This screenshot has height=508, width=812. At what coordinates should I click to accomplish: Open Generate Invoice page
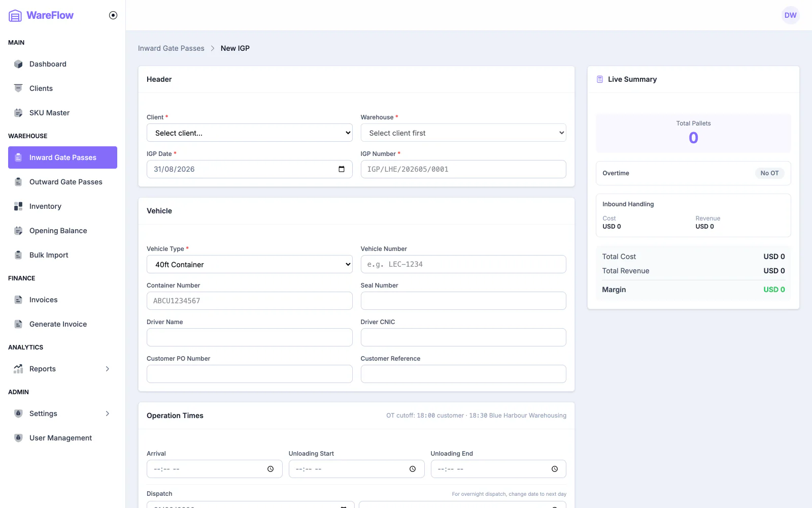tap(63, 324)
